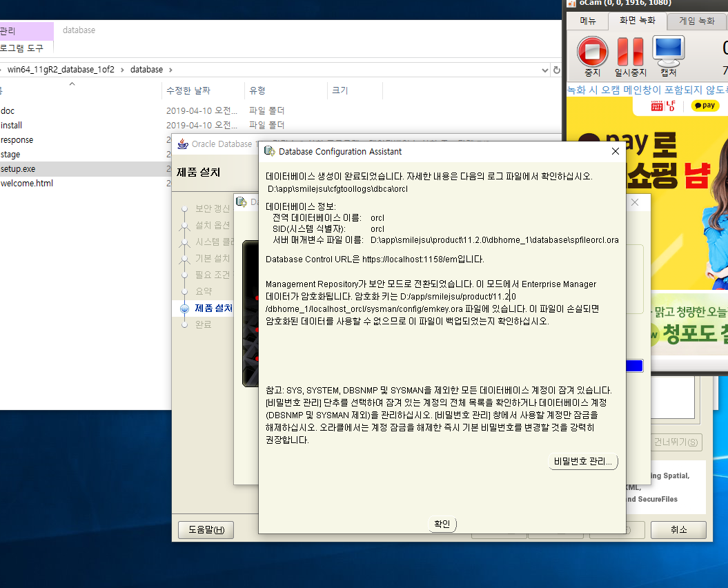Take screenshot with oCam 캡처 icon

669,56
